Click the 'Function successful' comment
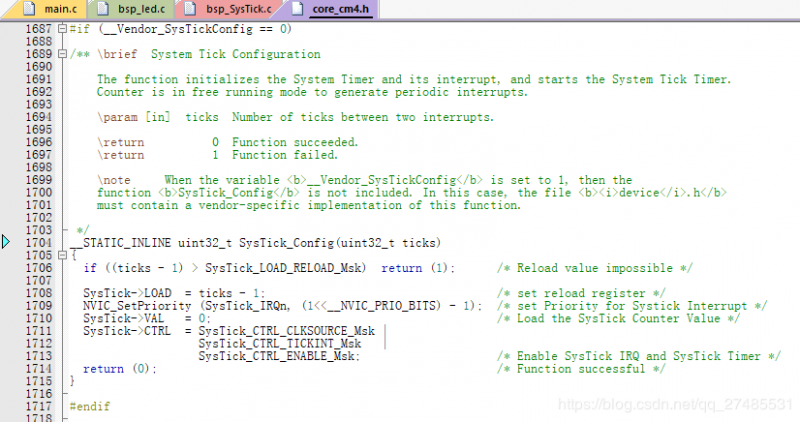The height and width of the screenshot is (422, 800). click(x=582, y=369)
